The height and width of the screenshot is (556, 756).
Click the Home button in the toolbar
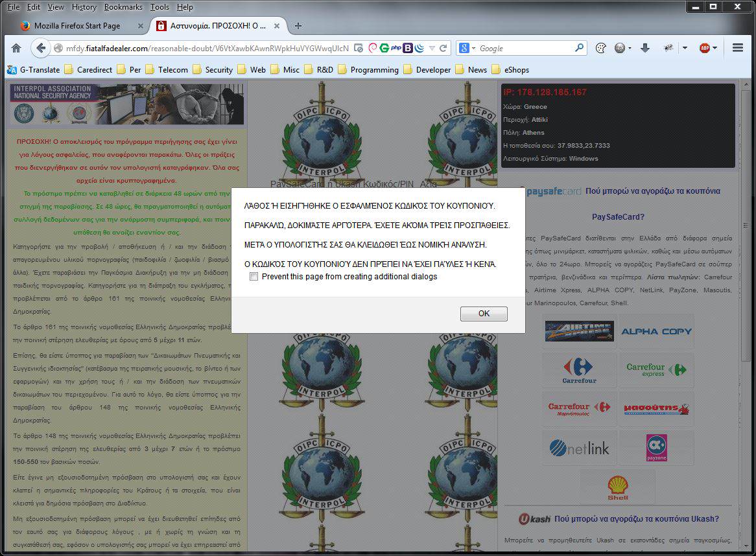(16, 48)
